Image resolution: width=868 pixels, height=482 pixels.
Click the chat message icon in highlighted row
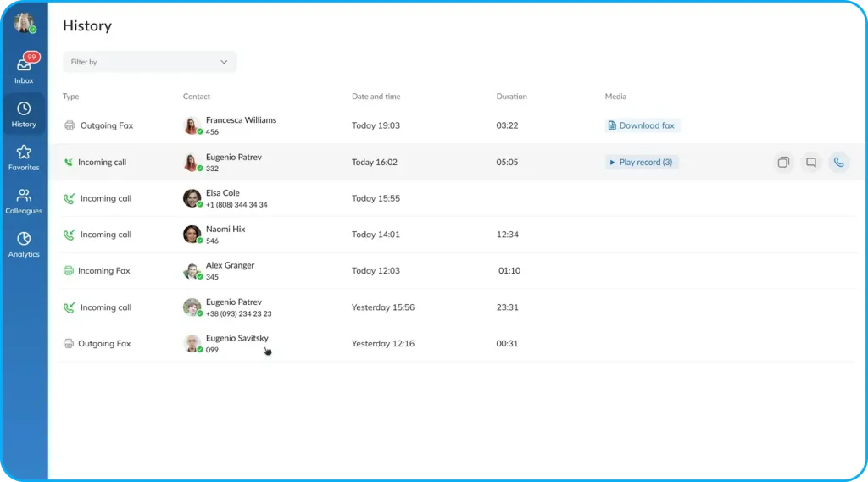tap(811, 163)
